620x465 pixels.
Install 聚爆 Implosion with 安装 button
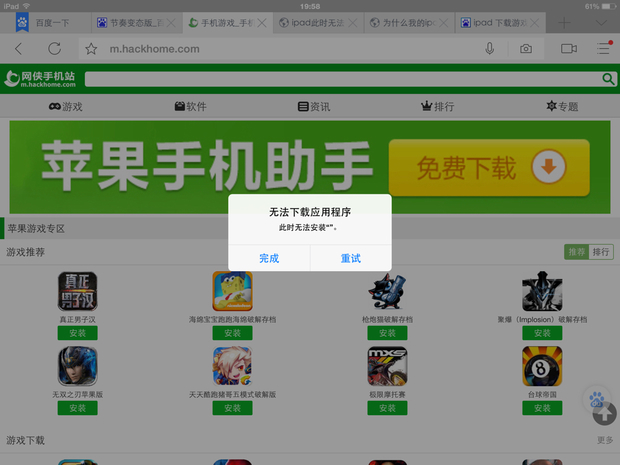tap(542, 333)
